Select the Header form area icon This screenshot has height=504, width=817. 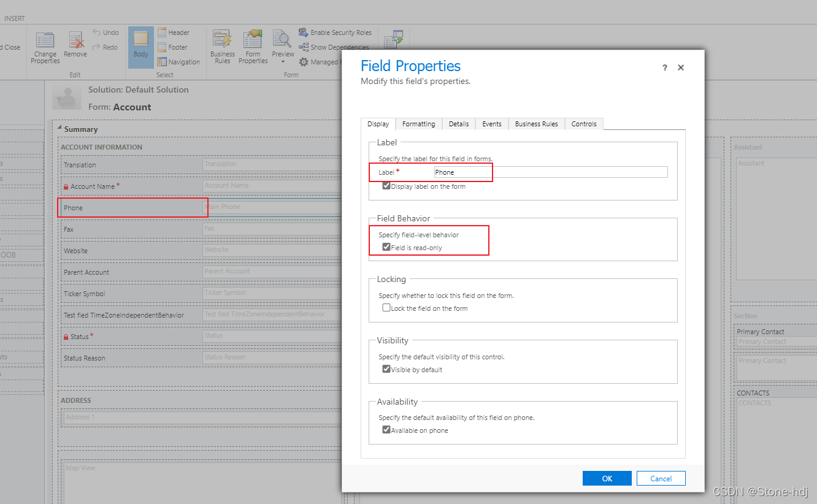pos(162,32)
